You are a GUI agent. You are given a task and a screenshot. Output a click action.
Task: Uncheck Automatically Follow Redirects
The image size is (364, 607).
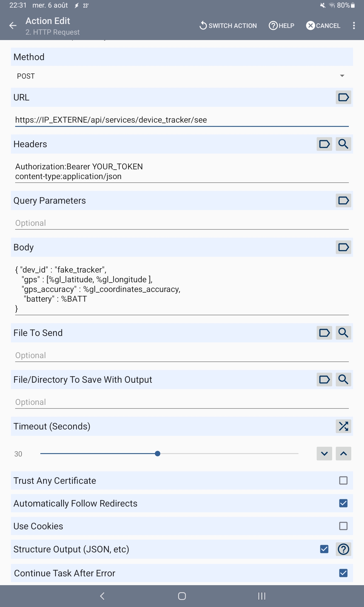pyautogui.click(x=343, y=504)
